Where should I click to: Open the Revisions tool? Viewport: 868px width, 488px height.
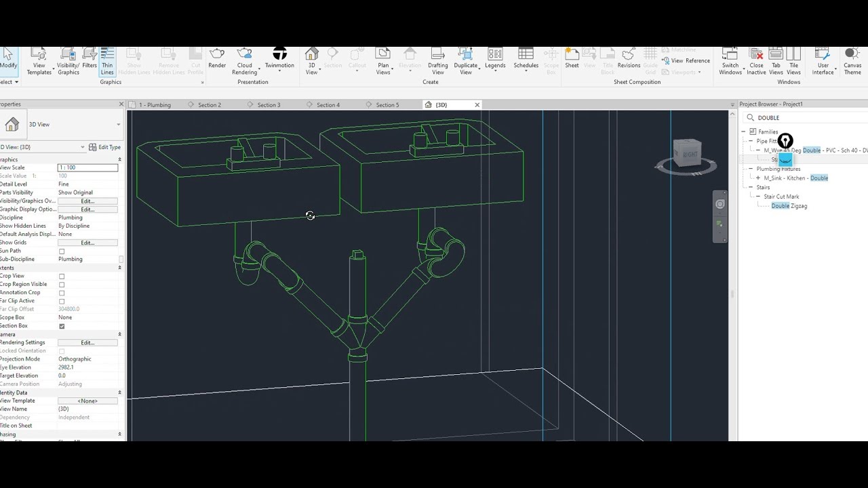[629, 58]
